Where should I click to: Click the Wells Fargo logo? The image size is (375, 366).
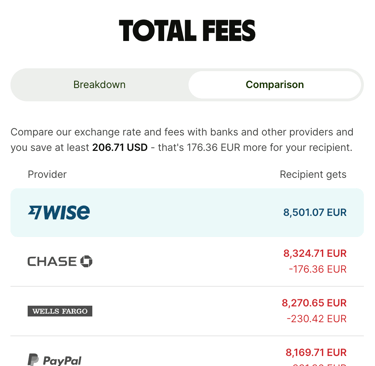pos(60,311)
